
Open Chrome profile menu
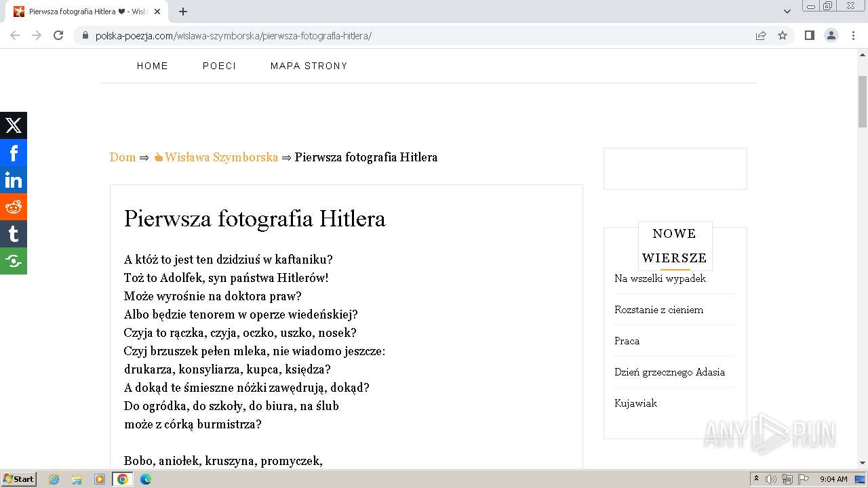(x=831, y=35)
